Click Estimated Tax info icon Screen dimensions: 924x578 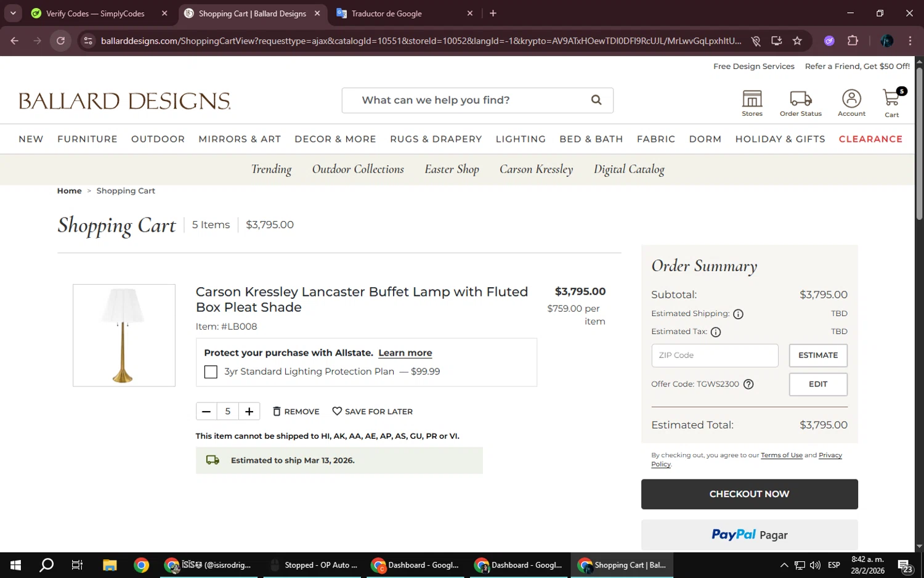[x=715, y=332]
